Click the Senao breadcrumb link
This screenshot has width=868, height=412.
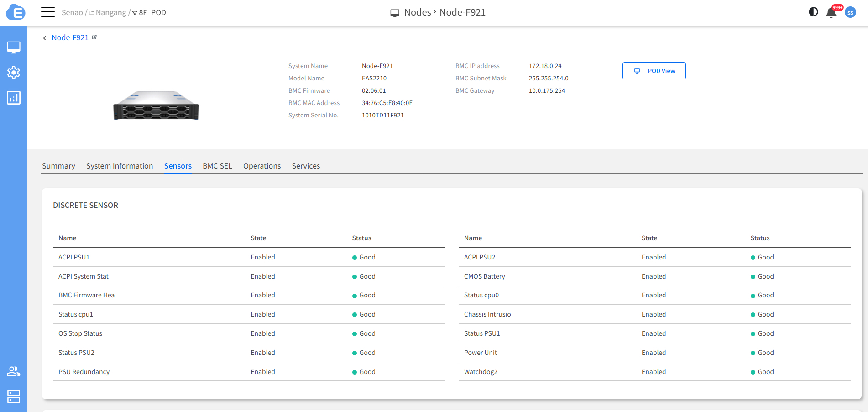pos(72,13)
